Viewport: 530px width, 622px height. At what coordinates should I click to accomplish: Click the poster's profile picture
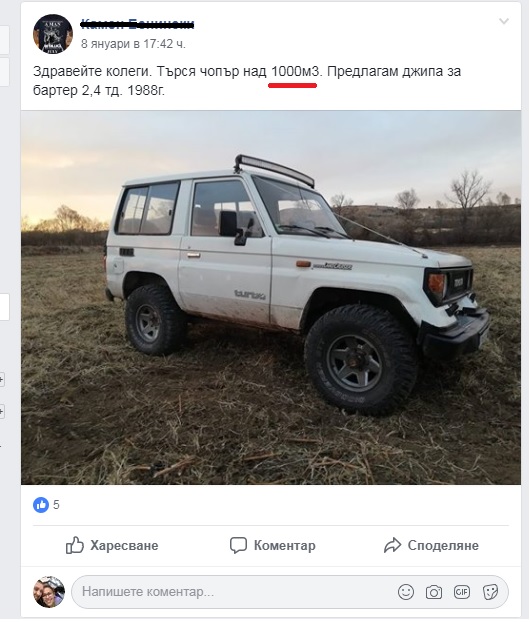53,34
